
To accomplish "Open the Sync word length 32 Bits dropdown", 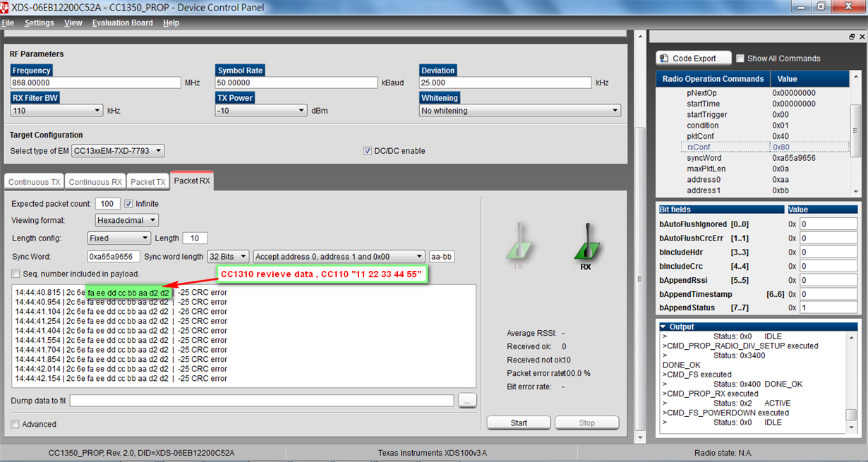I will (229, 257).
